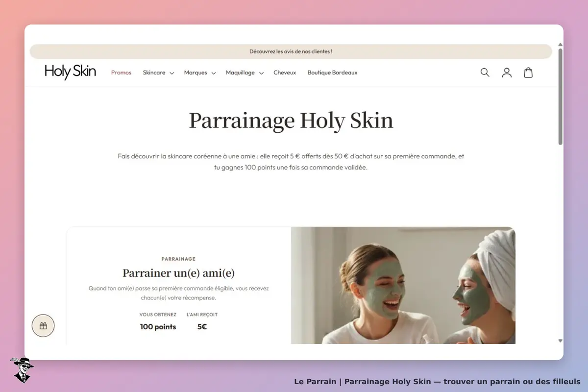Click the 'Parrainage Holy Skin' heading

click(x=291, y=121)
